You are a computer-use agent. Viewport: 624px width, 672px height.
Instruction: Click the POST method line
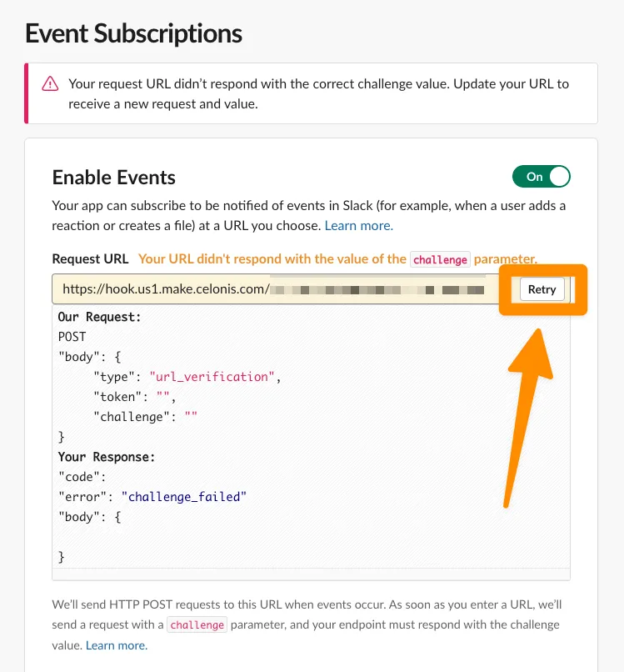pyautogui.click(x=72, y=337)
